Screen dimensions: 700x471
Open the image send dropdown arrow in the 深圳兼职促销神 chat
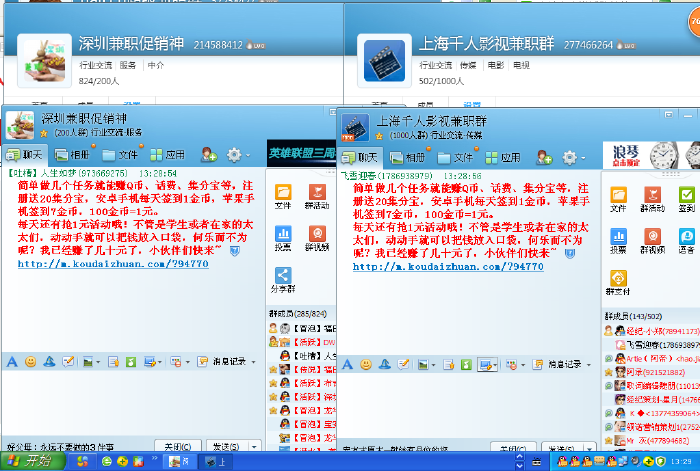[x=98, y=362]
